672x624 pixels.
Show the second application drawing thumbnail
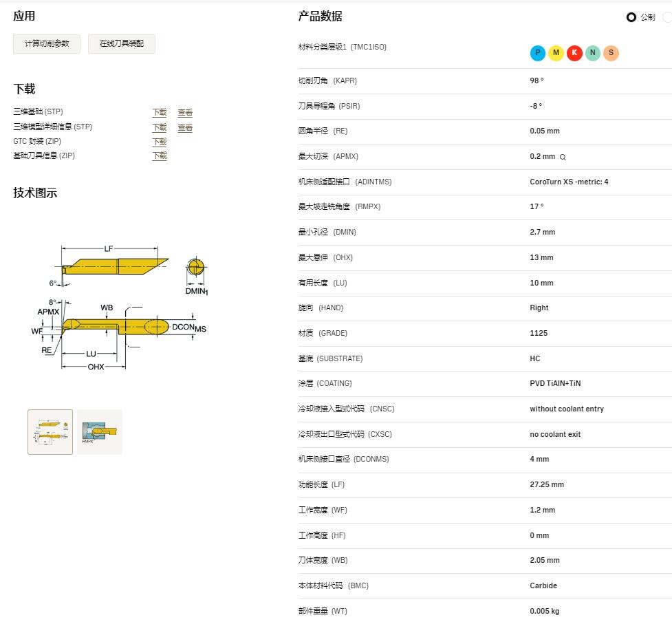coord(99,432)
